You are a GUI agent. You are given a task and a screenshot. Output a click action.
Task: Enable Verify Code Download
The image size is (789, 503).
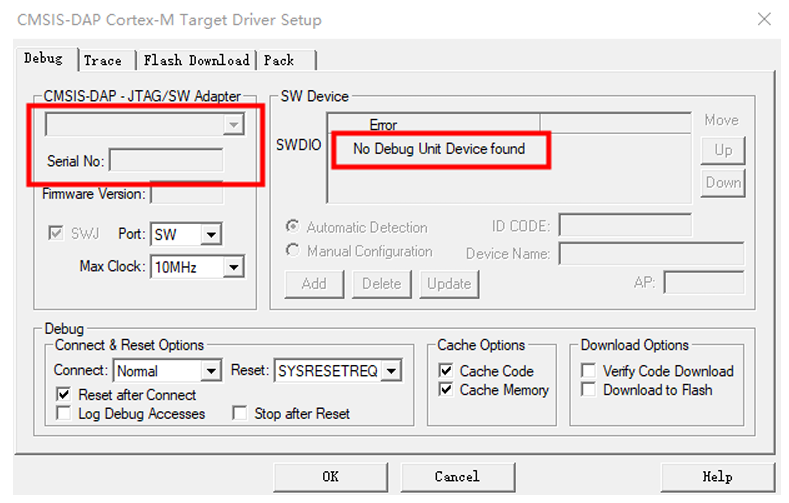coord(588,371)
